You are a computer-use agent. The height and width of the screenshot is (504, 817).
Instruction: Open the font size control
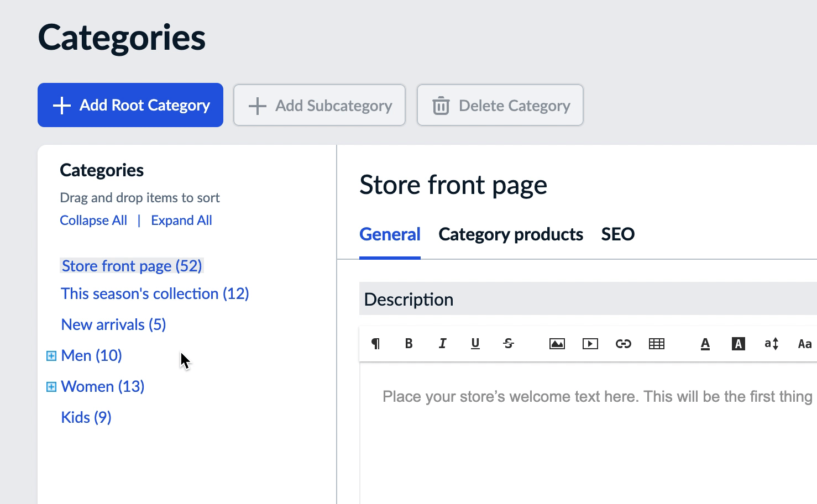[x=771, y=343]
